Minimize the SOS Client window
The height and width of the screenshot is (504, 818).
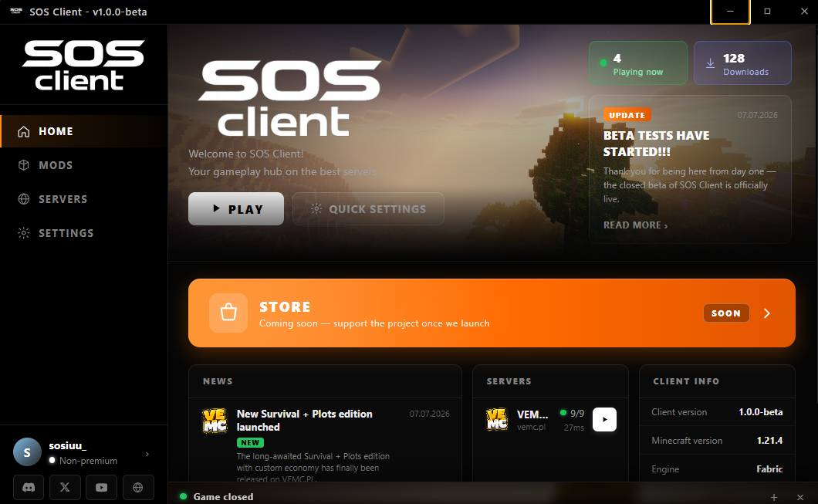point(730,12)
